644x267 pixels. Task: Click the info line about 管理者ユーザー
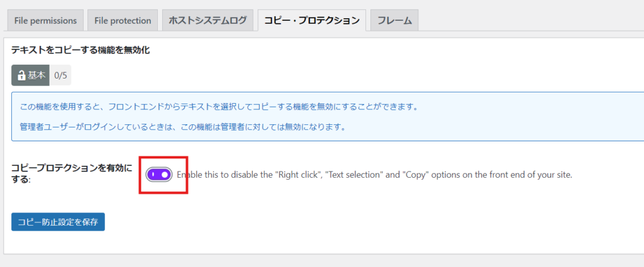pos(183,126)
